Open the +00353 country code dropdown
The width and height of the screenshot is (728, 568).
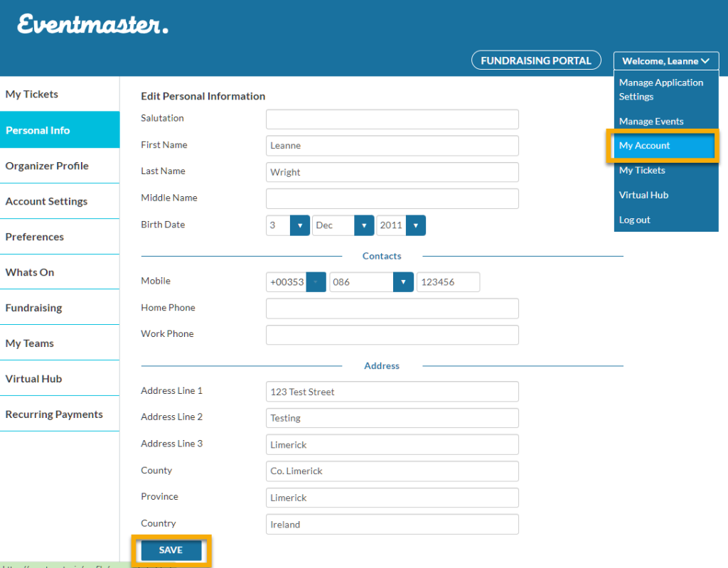point(316,282)
